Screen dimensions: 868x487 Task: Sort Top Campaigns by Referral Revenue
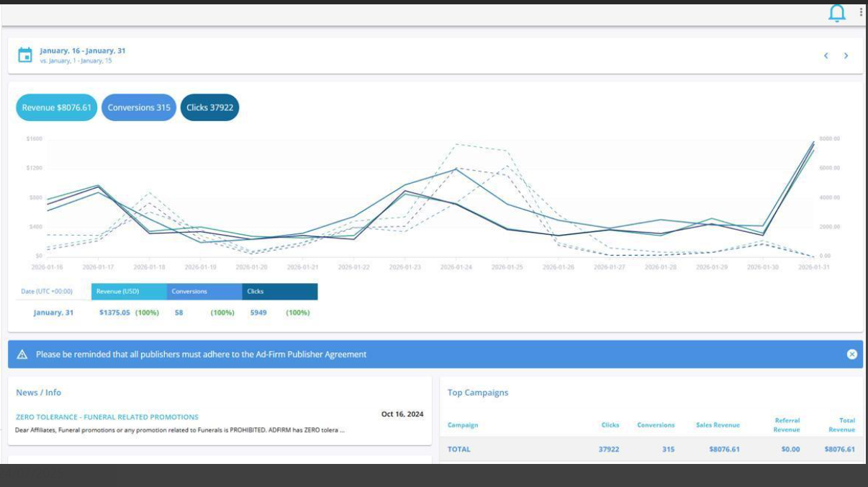pyautogui.click(x=787, y=425)
